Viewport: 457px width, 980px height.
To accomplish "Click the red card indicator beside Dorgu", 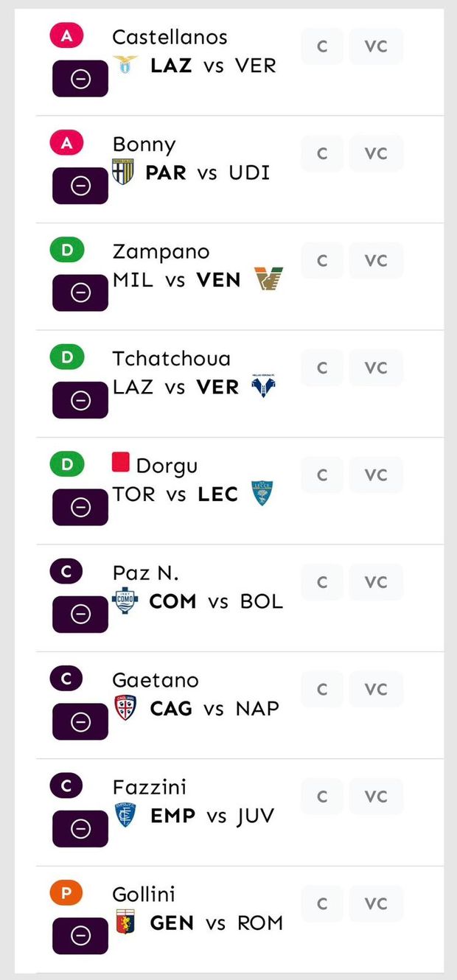I will pyautogui.click(x=120, y=463).
